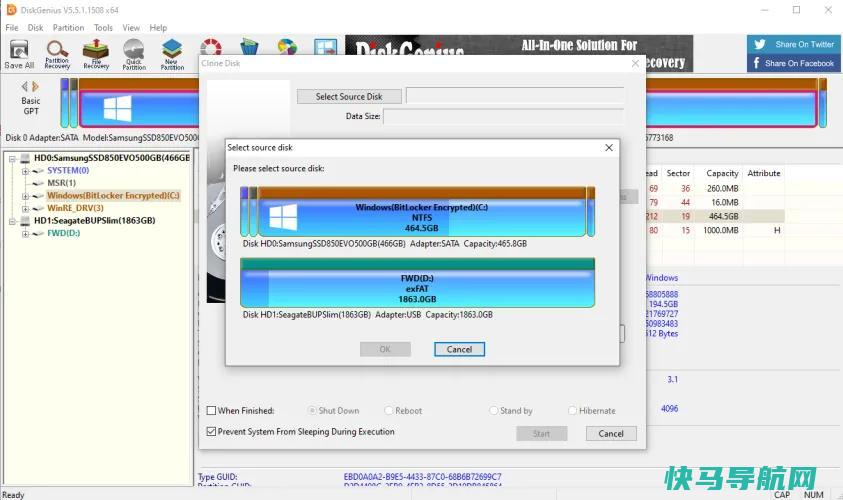
Task: Collapse the HD1 SeagateBUPSlim tree node
Action: [12, 221]
